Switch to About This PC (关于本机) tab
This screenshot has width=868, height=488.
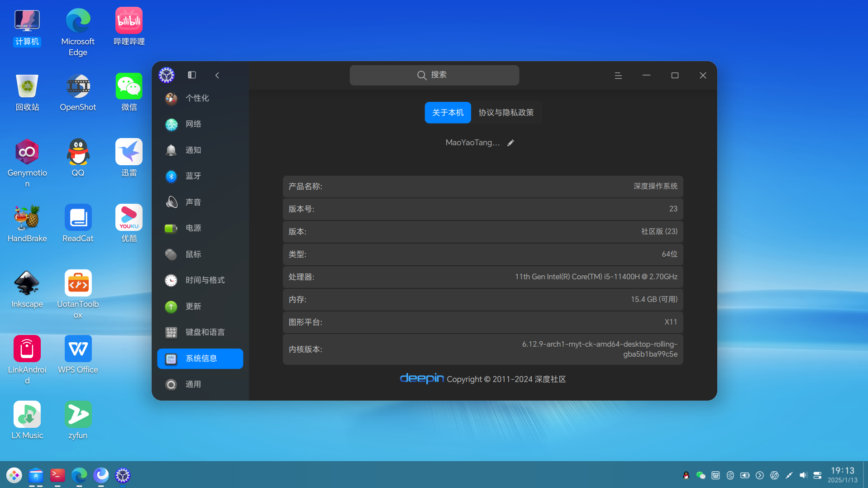click(x=448, y=113)
